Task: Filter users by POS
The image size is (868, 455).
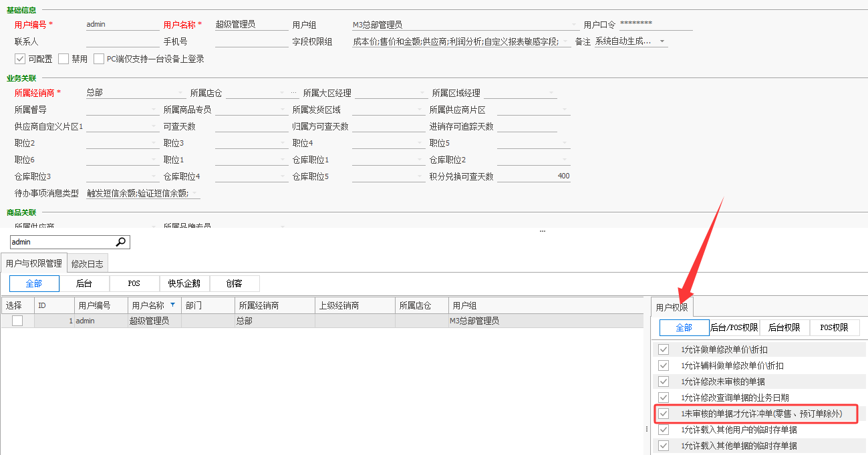Action: (x=134, y=284)
